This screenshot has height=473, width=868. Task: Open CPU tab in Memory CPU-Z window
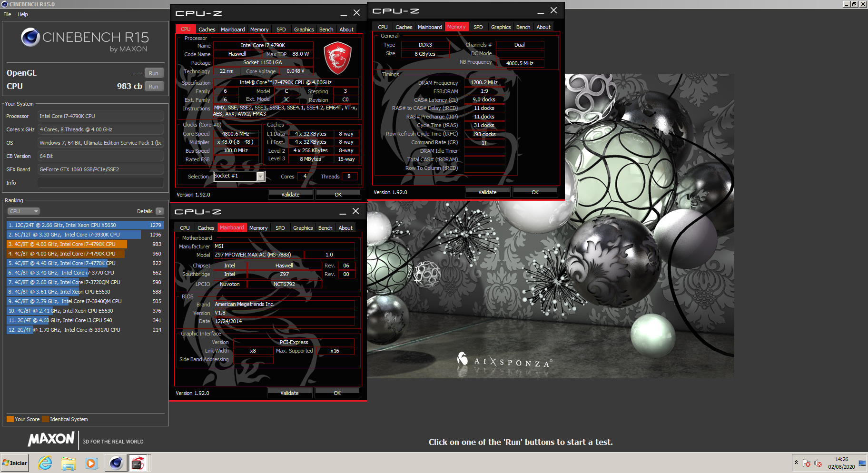pyautogui.click(x=383, y=27)
